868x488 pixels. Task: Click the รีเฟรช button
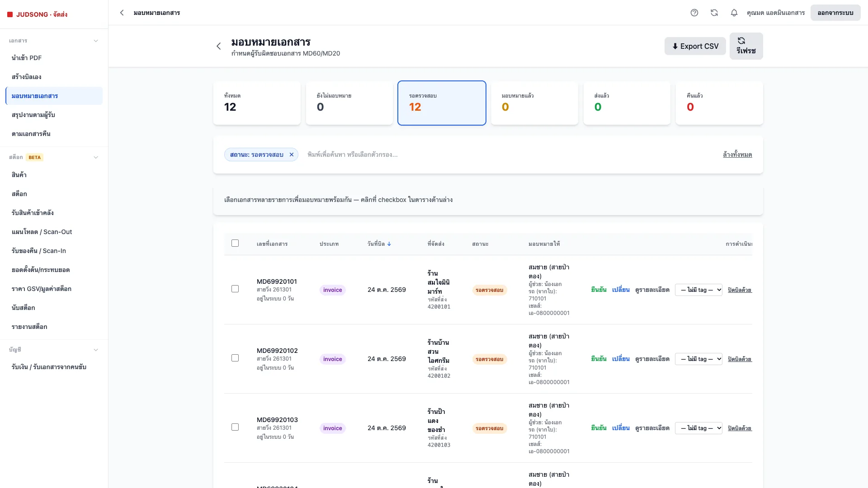click(746, 46)
